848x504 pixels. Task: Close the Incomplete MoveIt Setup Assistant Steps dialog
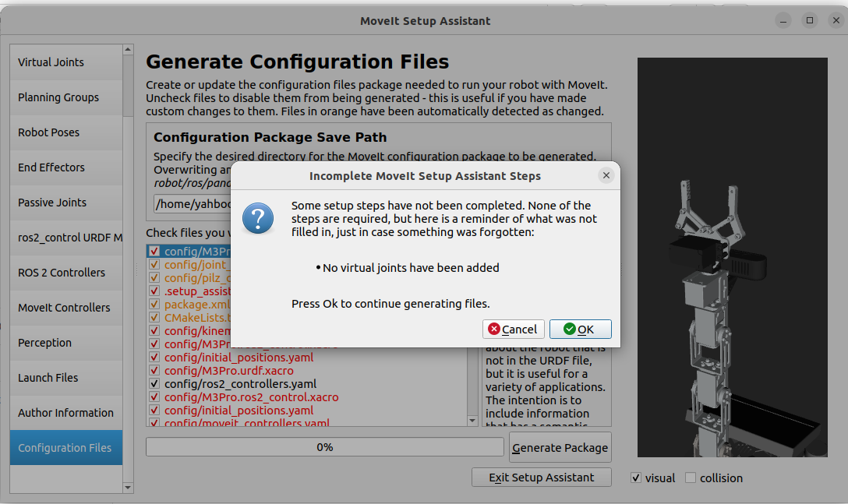click(606, 175)
